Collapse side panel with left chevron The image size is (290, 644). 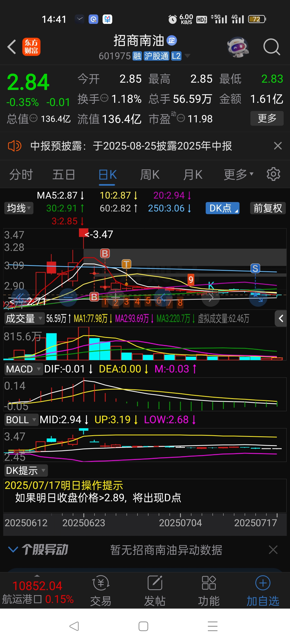[281, 319]
